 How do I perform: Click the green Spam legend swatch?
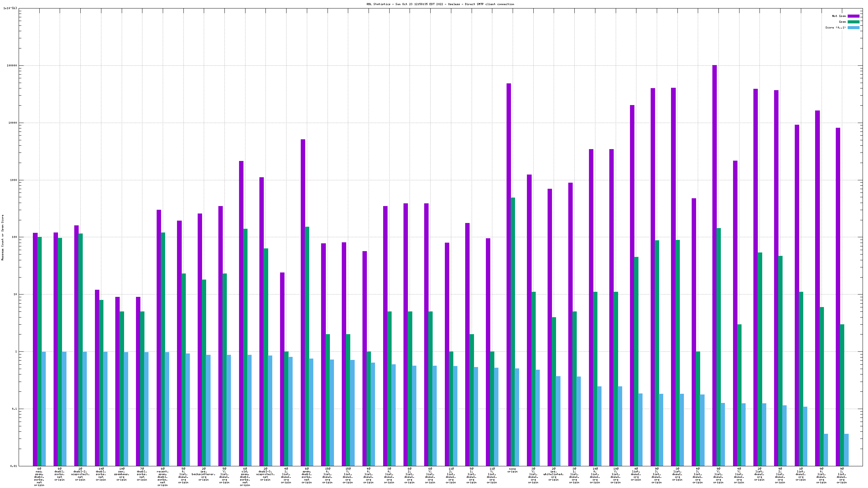(853, 22)
